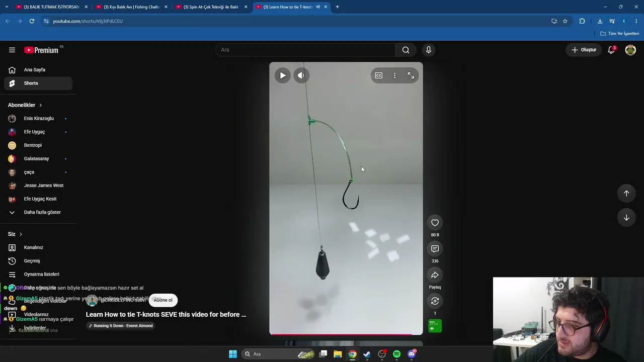Mute the Short's volume
This screenshot has width=644, height=362.
point(301,75)
